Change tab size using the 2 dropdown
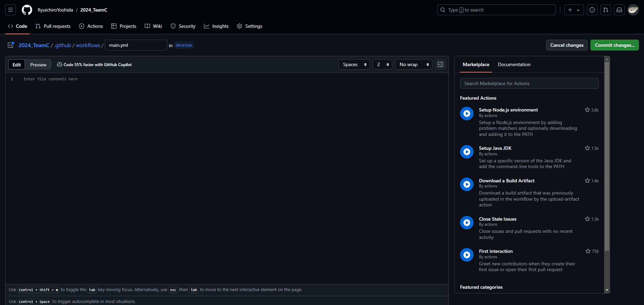Image resolution: width=644 pixels, height=305 pixels. (382, 64)
